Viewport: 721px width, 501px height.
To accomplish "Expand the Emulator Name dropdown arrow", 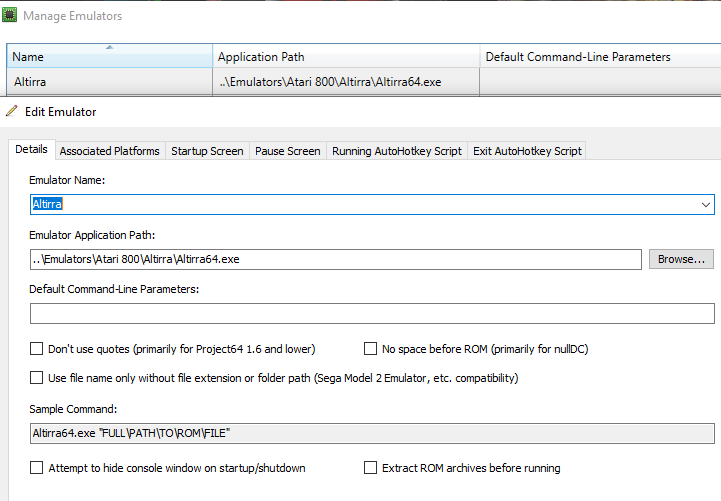I will (705, 205).
